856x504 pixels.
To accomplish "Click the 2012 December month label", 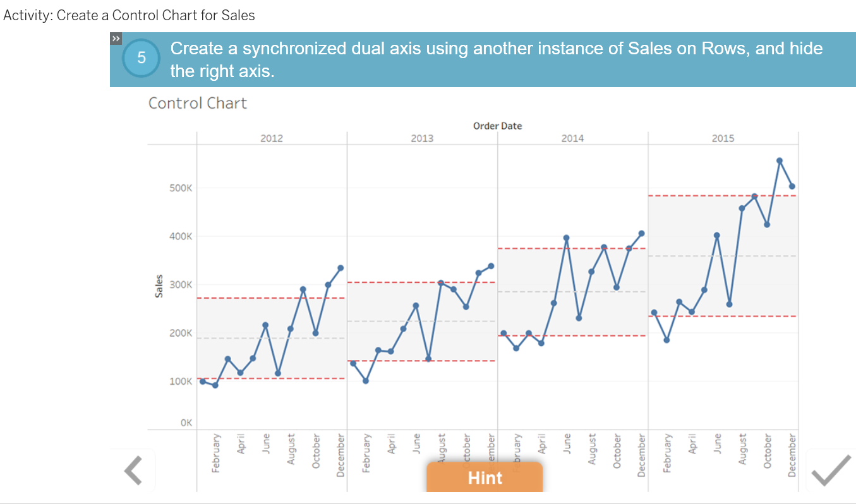I will 341,454.
